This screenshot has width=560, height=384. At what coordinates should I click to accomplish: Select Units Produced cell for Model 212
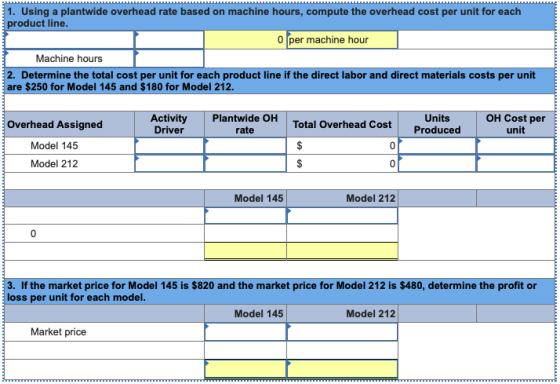point(437,164)
